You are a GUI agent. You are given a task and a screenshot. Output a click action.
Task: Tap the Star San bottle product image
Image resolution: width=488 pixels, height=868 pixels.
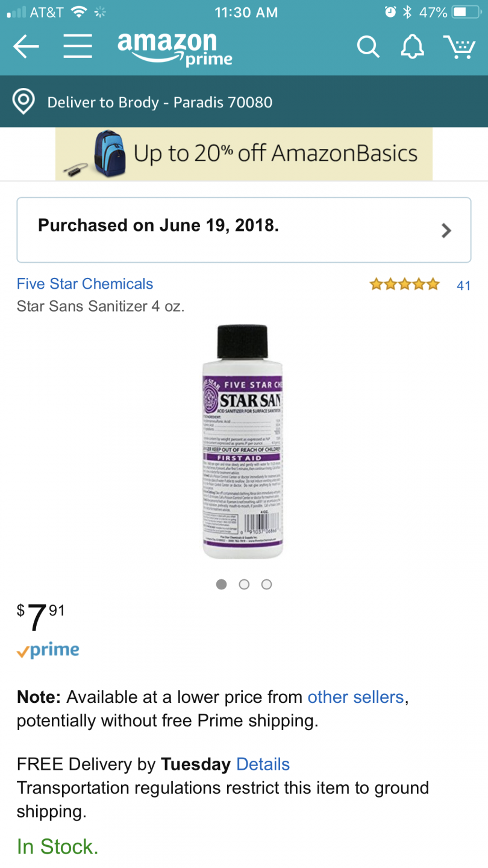243,442
